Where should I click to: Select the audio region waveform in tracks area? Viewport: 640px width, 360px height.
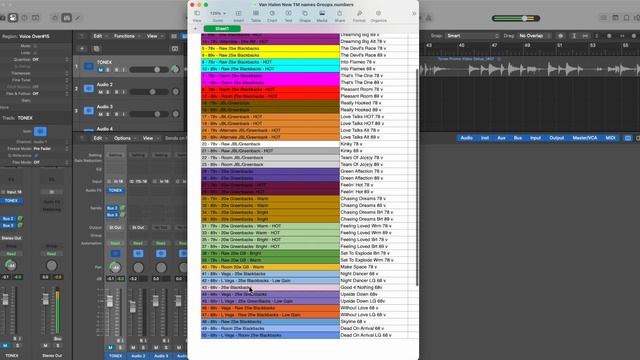(x=530, y=69)
